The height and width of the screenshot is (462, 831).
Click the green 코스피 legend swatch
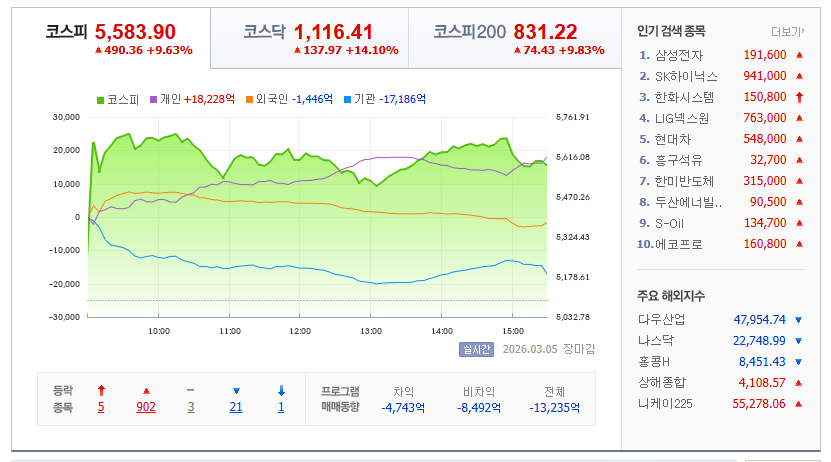(x=100, y=100)
